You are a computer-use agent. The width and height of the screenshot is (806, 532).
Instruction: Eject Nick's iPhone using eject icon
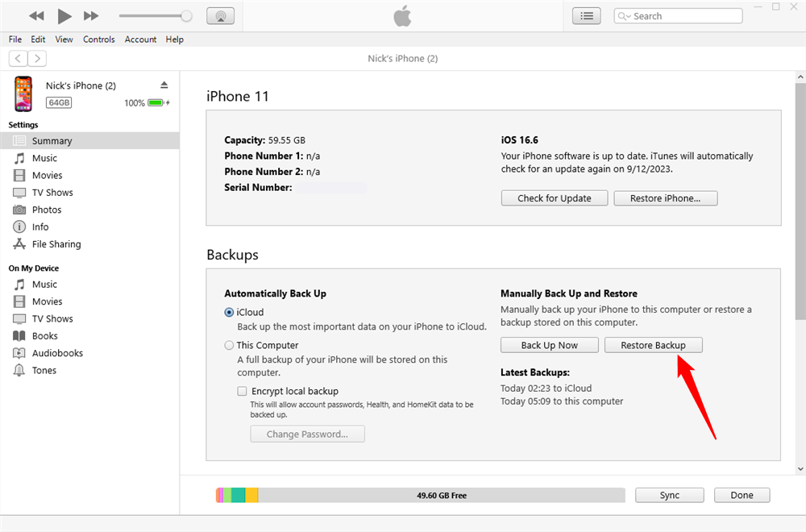(164, 85)
